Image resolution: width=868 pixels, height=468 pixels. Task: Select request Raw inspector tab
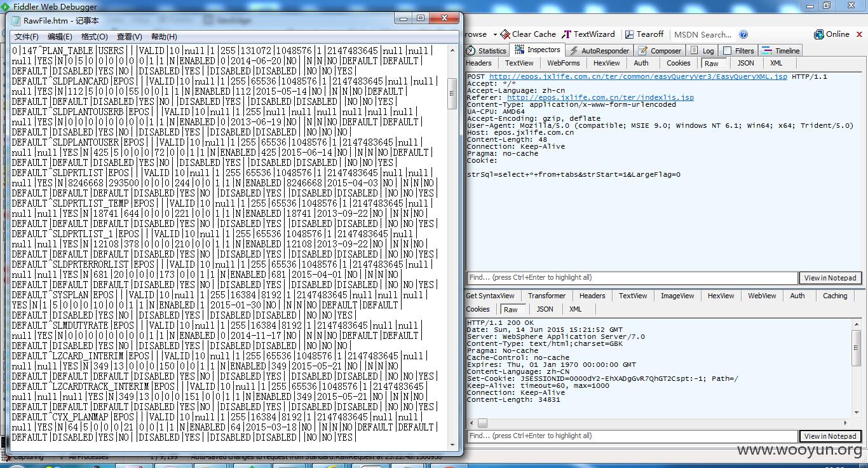click(x=712, y=63)
